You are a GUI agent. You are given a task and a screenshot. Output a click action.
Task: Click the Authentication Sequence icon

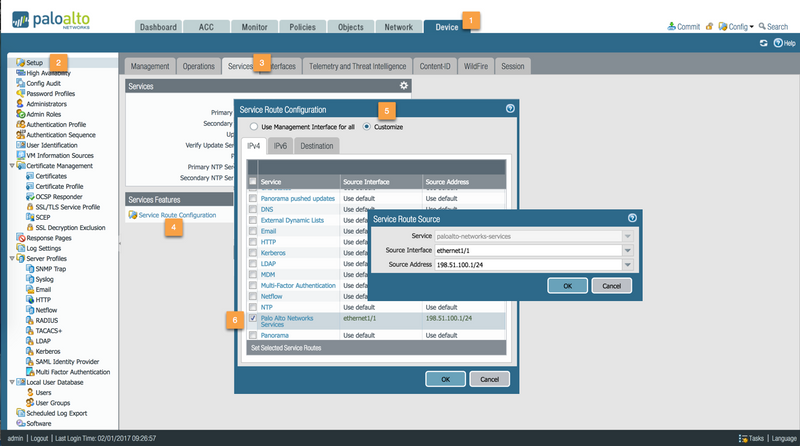[x=20, y=135]
